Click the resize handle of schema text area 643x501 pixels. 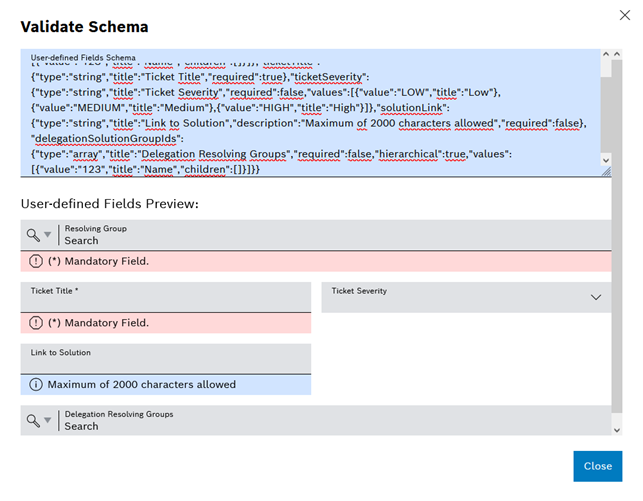605,172
